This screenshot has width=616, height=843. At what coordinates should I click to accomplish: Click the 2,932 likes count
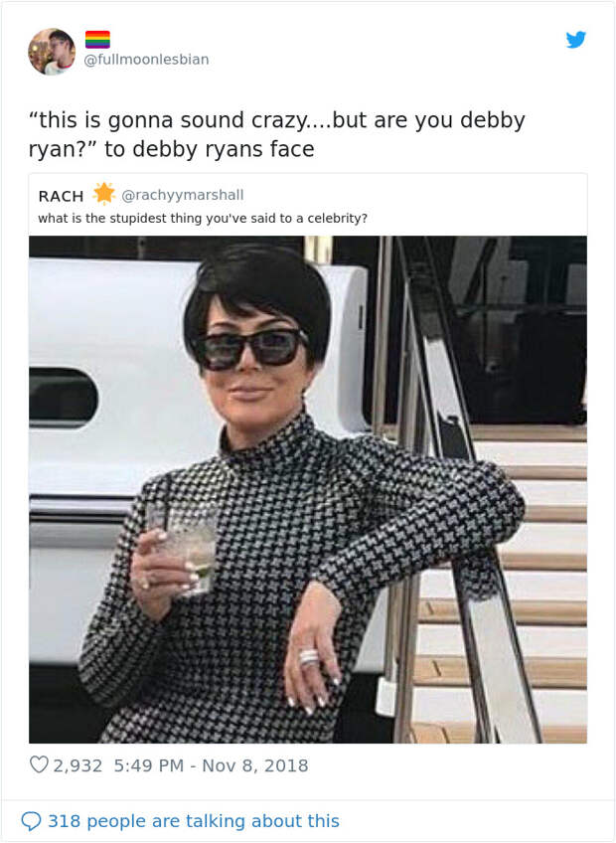(77, 765)
